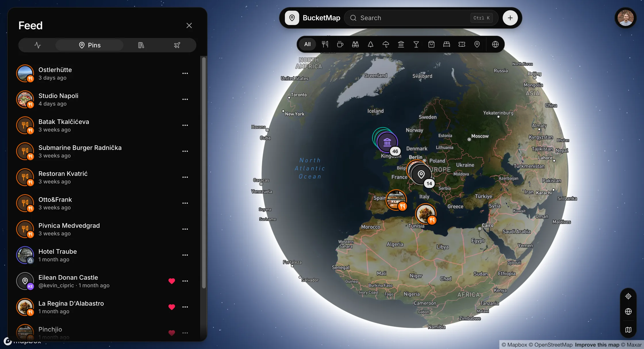The height and width of the screenshot is (349, 644).
Task: Filter map by sightseeing binoculars icon
Action: pos(355,44)
